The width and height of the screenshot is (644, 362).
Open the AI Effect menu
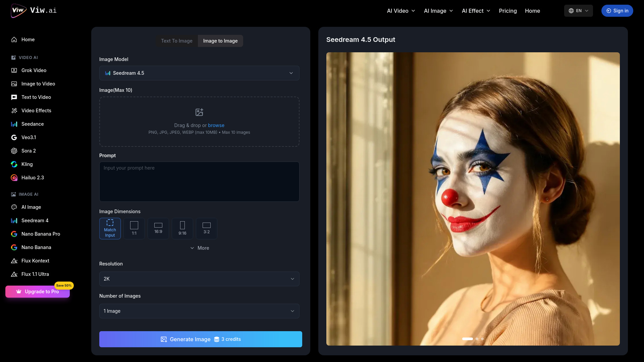point(476,11)
